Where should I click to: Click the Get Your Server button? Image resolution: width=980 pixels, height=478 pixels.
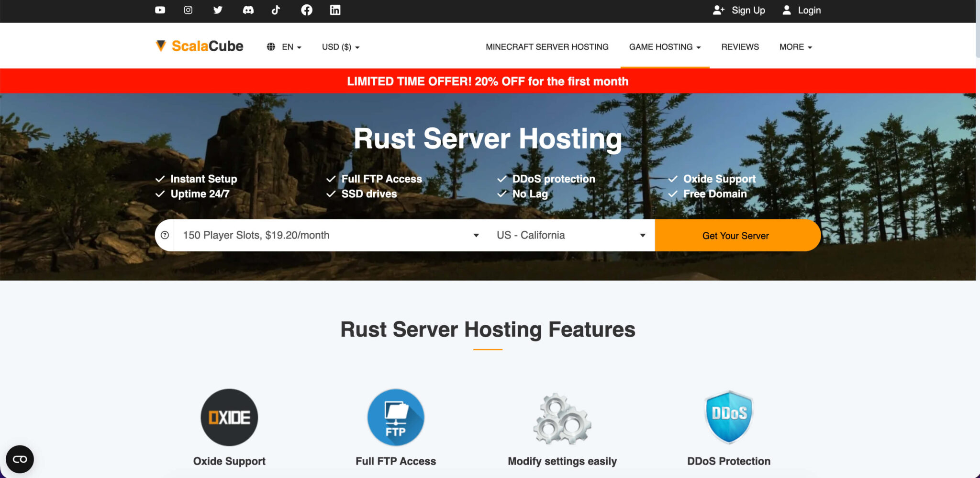(737, 235)
